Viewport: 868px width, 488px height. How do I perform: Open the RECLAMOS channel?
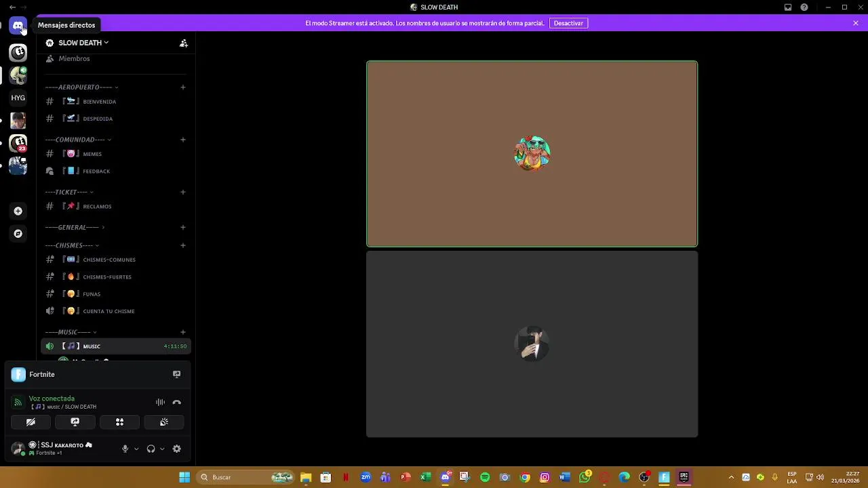pyautogui.click(x=115, y=206)
